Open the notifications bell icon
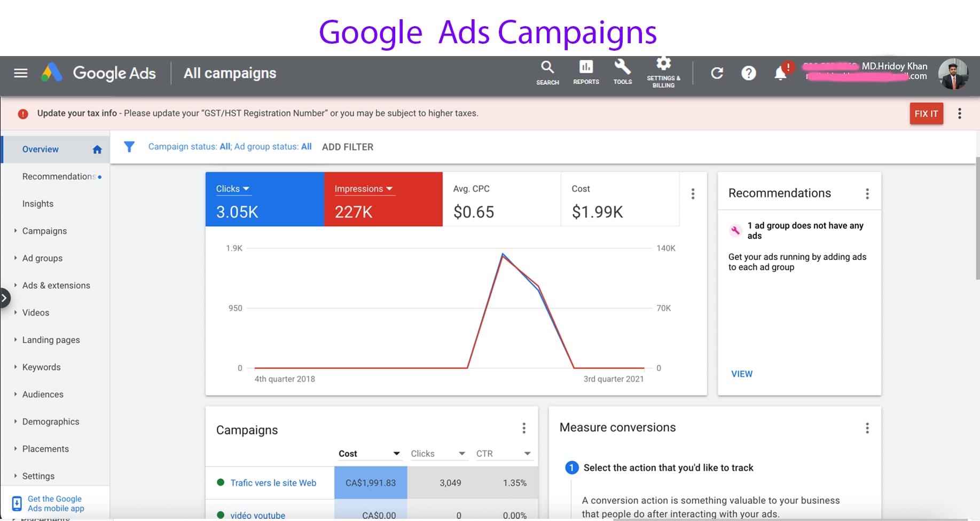The image size is (980, 521). point(781,73)
